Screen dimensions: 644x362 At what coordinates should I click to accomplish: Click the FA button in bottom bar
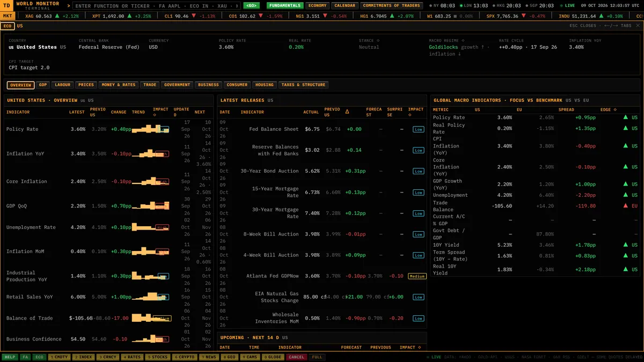(25, 357)
